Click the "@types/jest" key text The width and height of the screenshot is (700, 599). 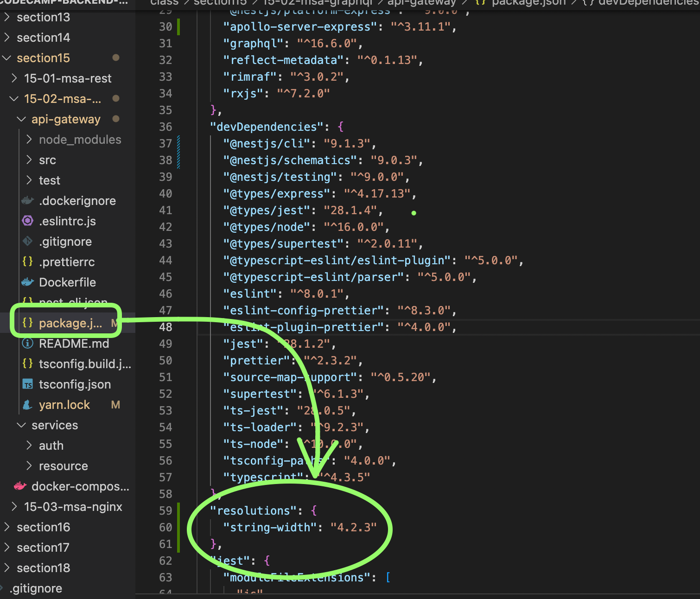267,210
